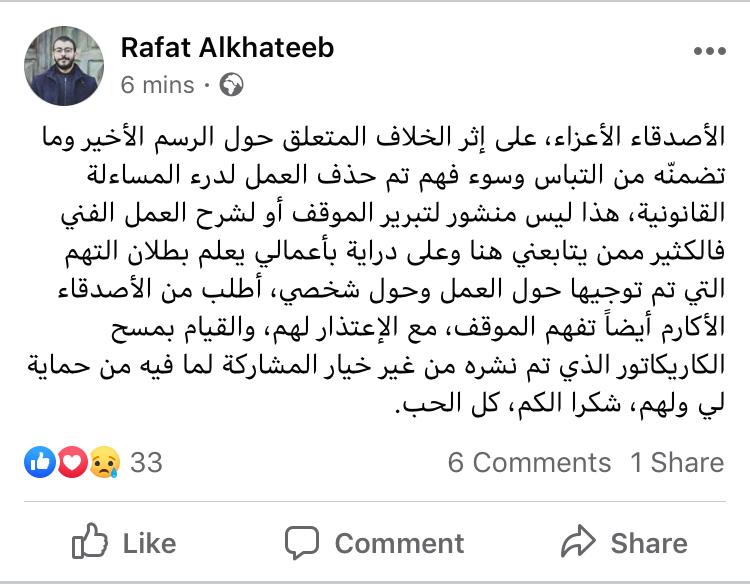The image size is (750, 584).
Task: Click the share arrow icon
Action: click(579, 542)
